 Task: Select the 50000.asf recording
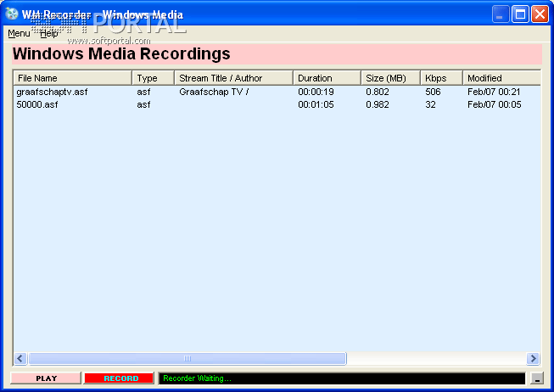[x=37, y=104]
